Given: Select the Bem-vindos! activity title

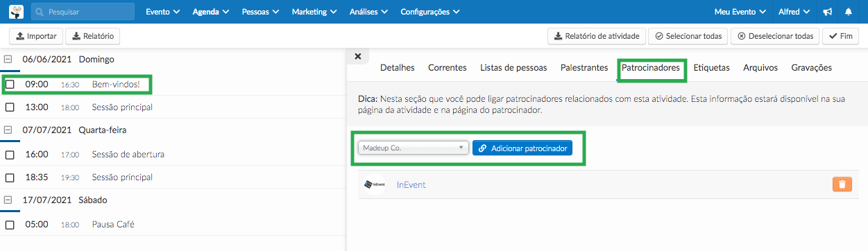Looking at the screenshot, I should 116,85.
